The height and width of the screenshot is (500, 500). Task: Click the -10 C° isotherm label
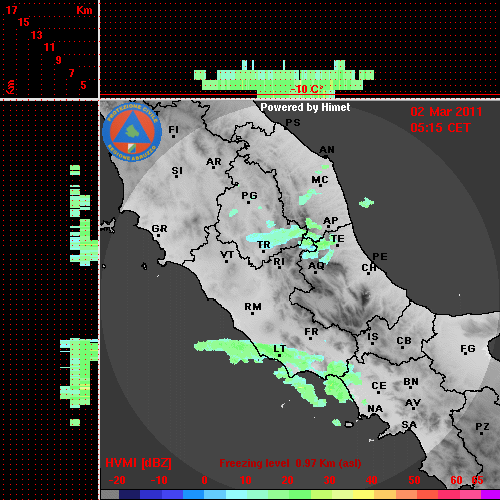tap(307, 89)
